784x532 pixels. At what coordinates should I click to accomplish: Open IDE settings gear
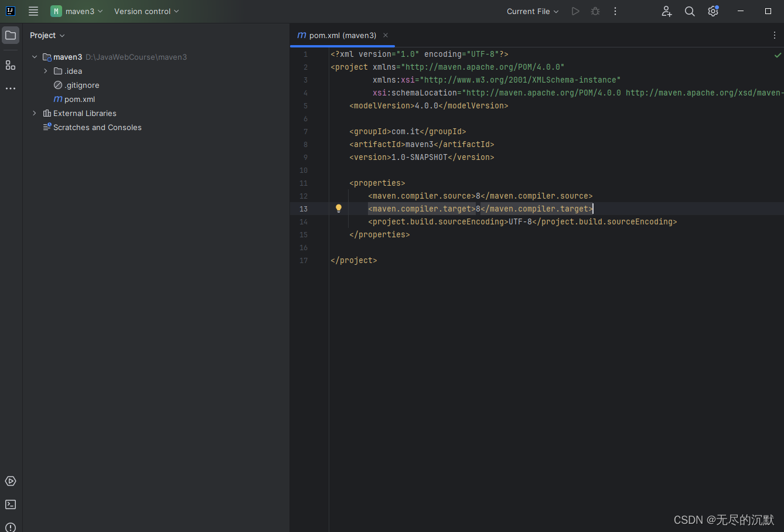(x=713, y=11)
